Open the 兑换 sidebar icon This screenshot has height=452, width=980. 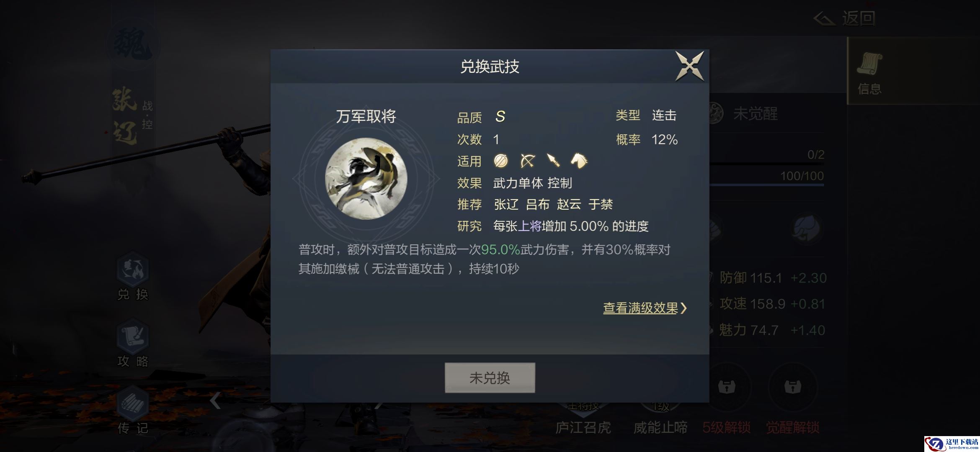coord(133,276)
